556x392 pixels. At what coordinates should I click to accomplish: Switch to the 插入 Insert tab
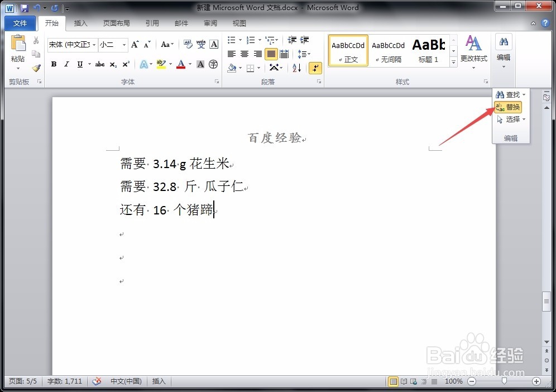tap(80, 23)
